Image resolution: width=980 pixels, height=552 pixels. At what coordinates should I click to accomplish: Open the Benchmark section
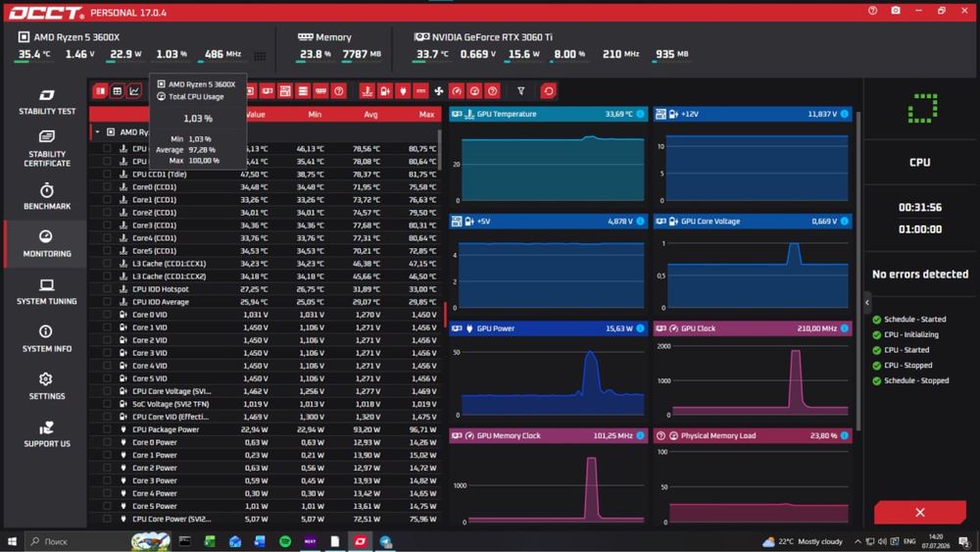point(47,196)
